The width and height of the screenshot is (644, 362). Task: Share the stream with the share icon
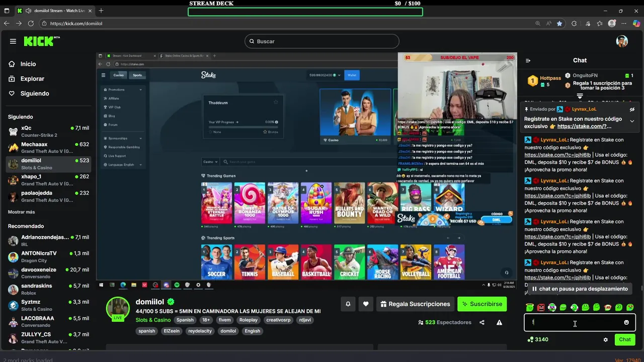click(482, 322)
